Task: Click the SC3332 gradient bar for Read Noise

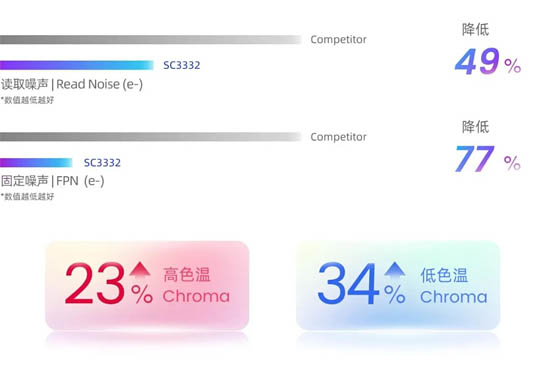Action: tap(77, 65)
